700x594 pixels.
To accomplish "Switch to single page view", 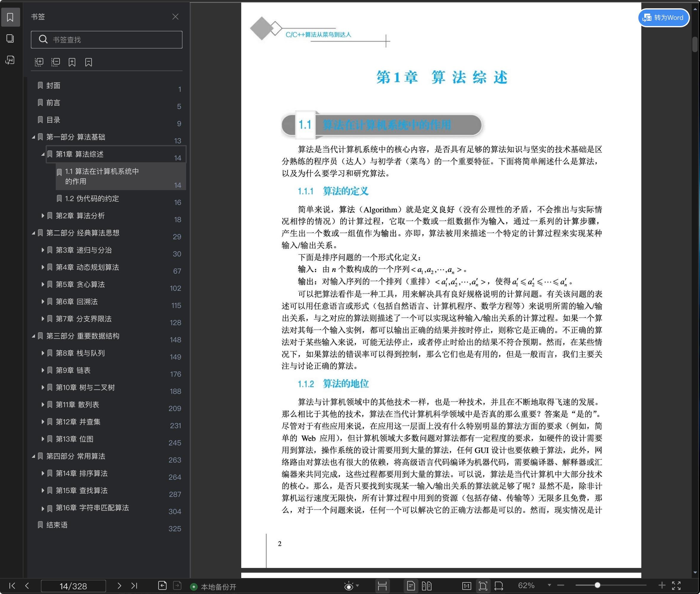I will click(x=411, y=586).
